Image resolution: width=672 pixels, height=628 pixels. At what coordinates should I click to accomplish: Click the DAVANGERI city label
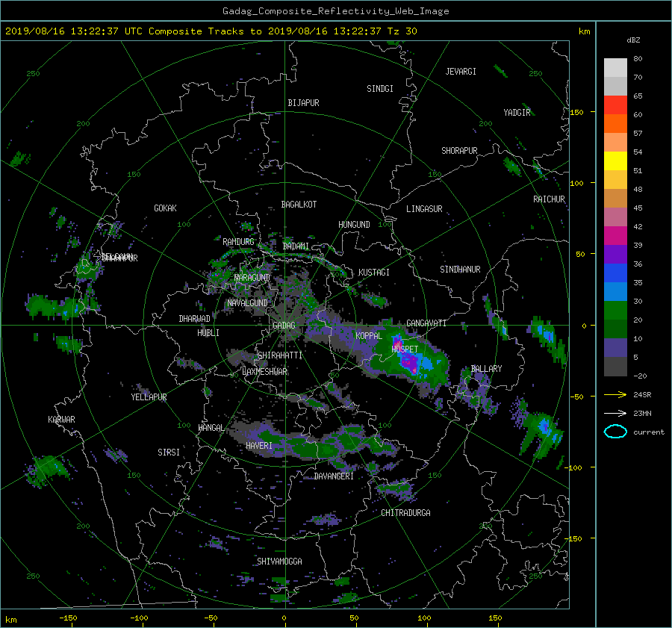coord(334,476)
